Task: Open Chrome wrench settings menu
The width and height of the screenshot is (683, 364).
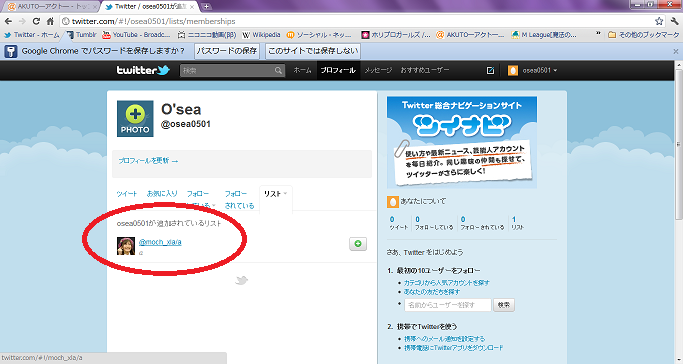Action: click(675, 21)
